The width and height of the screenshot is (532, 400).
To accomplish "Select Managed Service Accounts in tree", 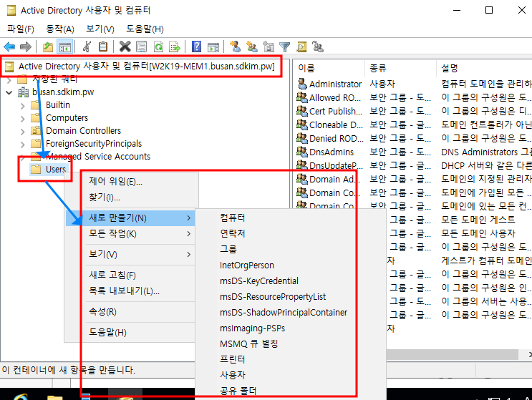I will click(98, 157).
